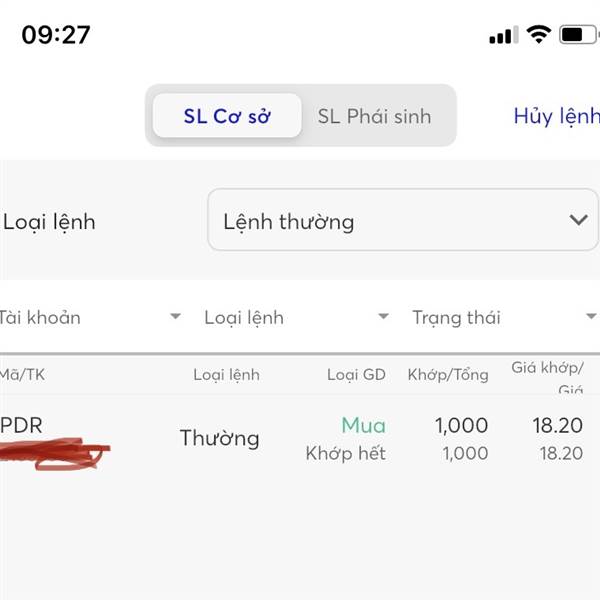Expand the Loại lệnh filter below
This screenshot has height=600, width=600.
pos(297,317)
